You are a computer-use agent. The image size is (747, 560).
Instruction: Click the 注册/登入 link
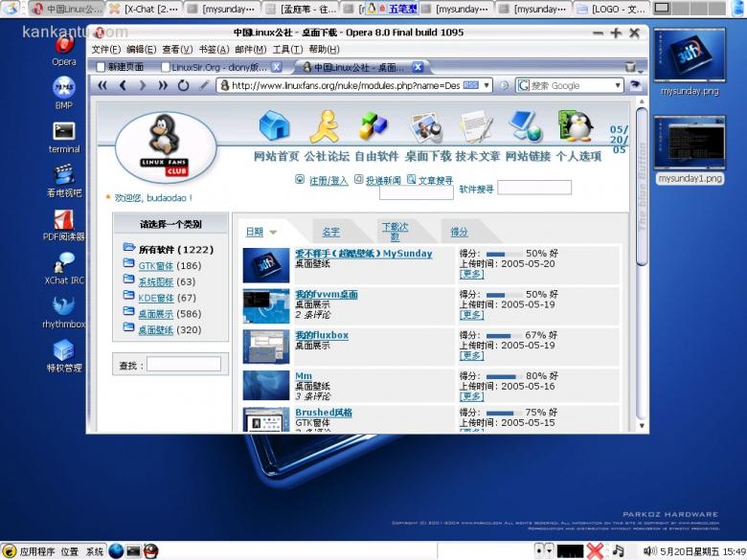coord(328,181)
